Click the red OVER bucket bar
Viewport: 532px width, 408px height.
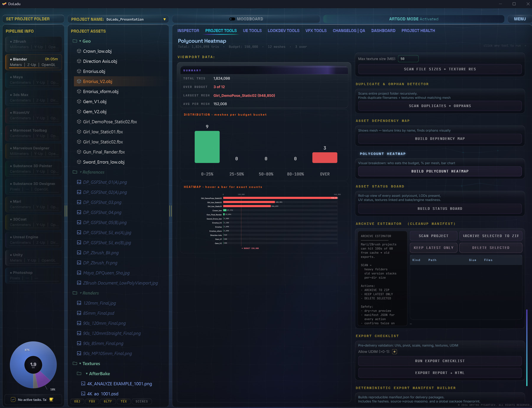325,157
